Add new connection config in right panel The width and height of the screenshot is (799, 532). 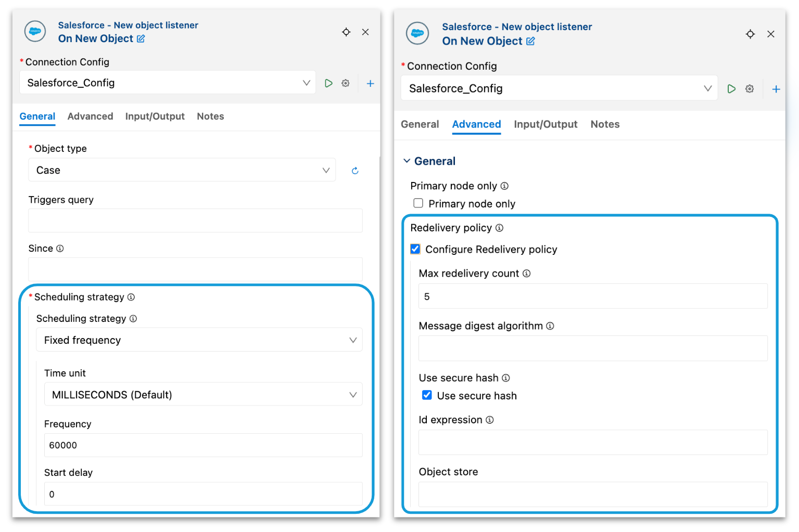click(x=776, y=89)
